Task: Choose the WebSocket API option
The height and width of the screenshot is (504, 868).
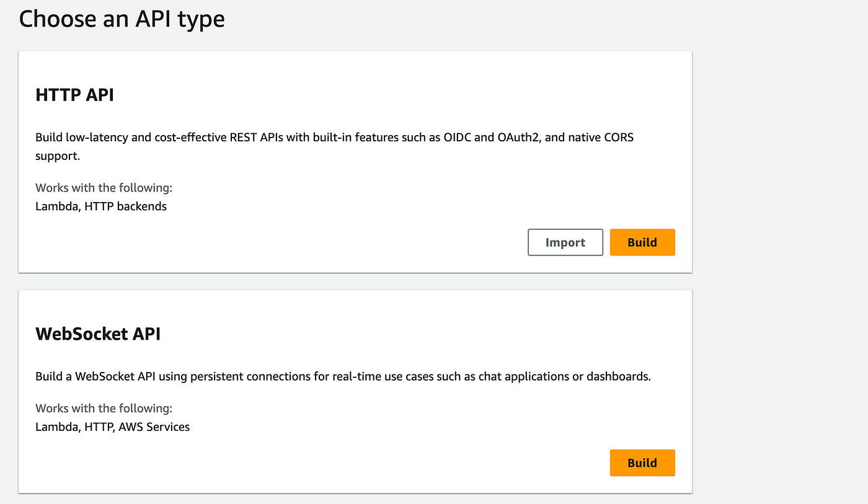Action: tap(355, 391)
